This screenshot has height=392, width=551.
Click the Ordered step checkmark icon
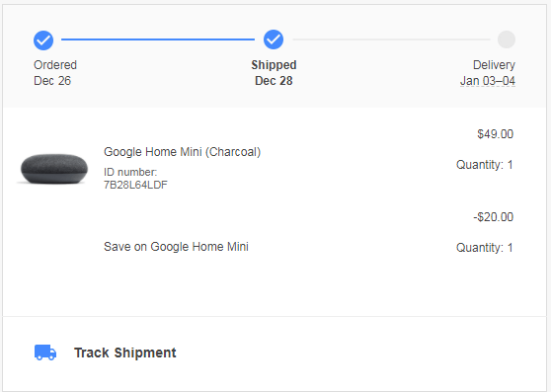pos(43,40)
